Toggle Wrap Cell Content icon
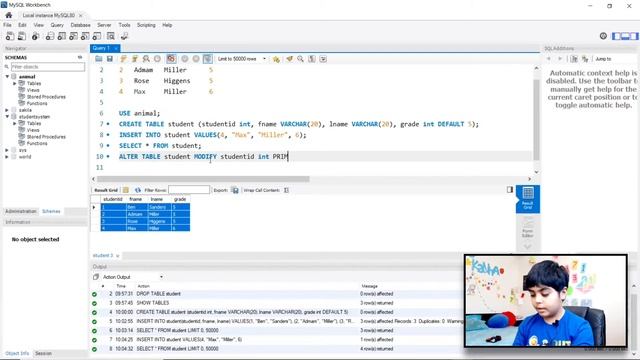This screenshot has width=640, height=360. click(x=286, y=190)
